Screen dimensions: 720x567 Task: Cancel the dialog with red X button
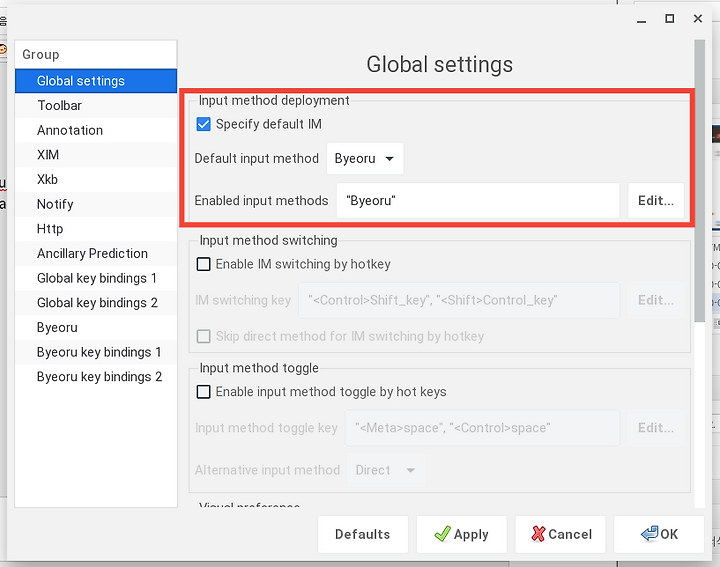(x=561, y=534)
